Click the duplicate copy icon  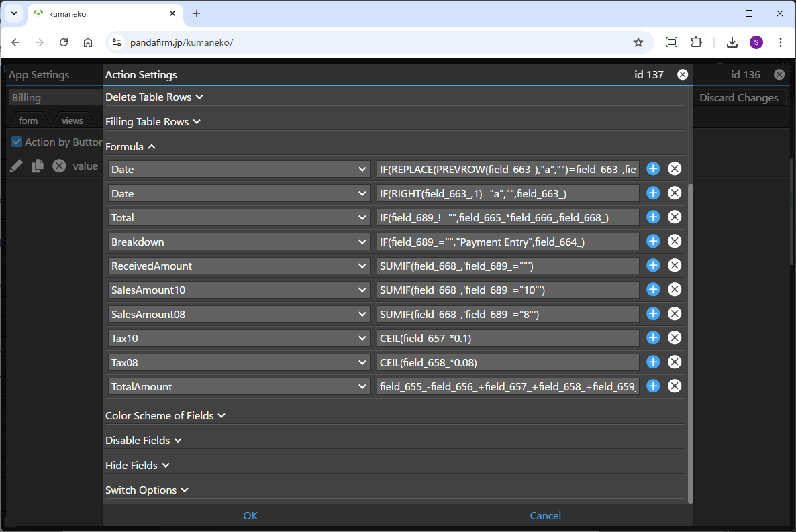(38, 166)
